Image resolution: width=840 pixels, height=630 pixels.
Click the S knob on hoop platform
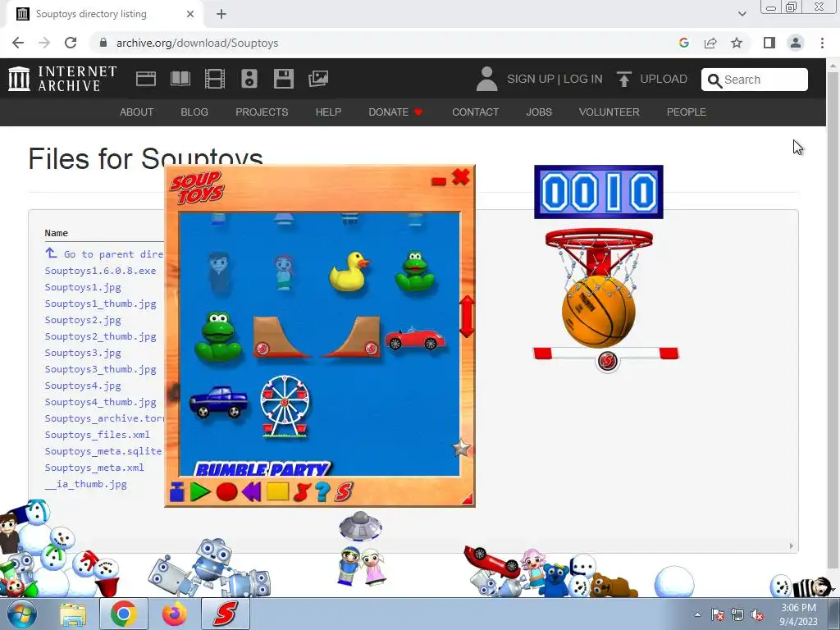click(x=608, y=361)
